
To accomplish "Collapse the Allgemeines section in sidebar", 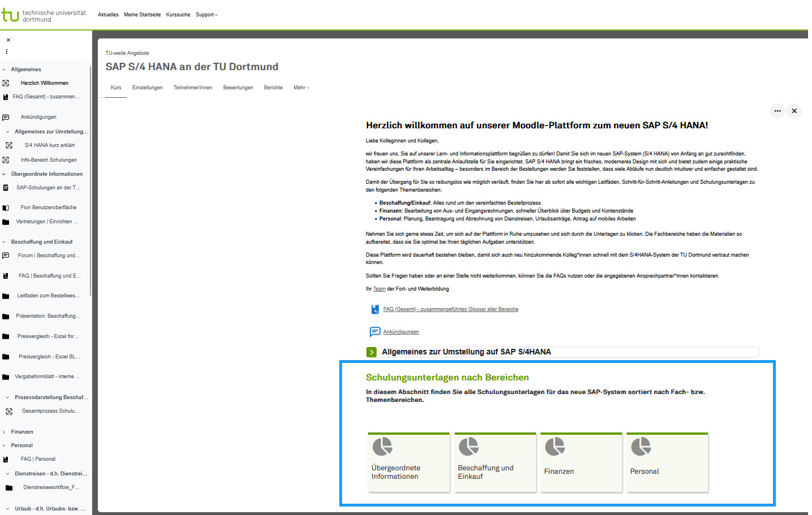I will click(x=4, y=70).
